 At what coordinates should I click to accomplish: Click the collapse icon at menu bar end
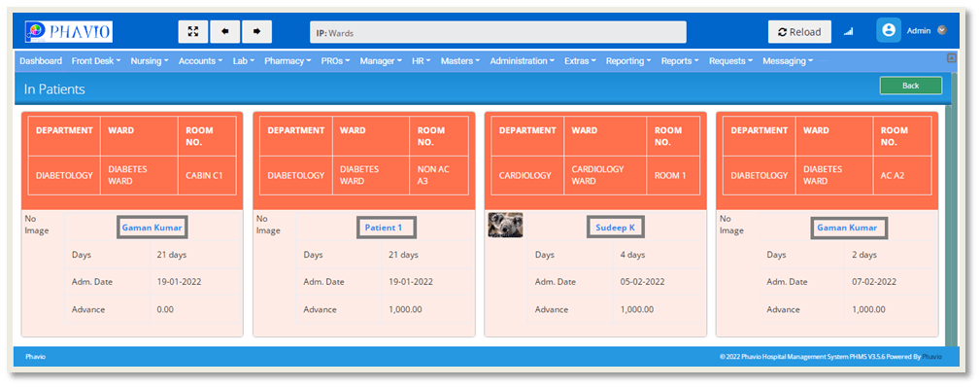[952, 57]
